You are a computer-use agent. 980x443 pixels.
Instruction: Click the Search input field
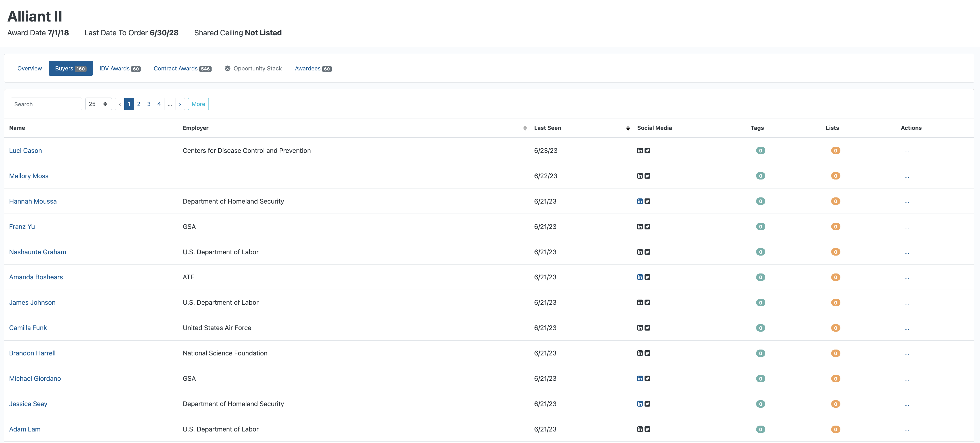[x=46, y=104]
